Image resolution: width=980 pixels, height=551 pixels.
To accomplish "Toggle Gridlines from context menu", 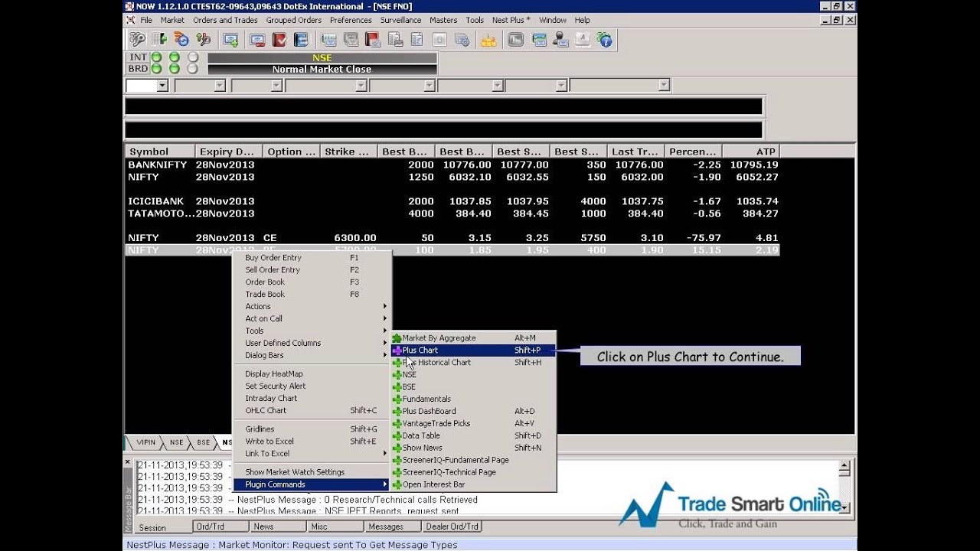I will pyautogui.click(x=312, y=429).
